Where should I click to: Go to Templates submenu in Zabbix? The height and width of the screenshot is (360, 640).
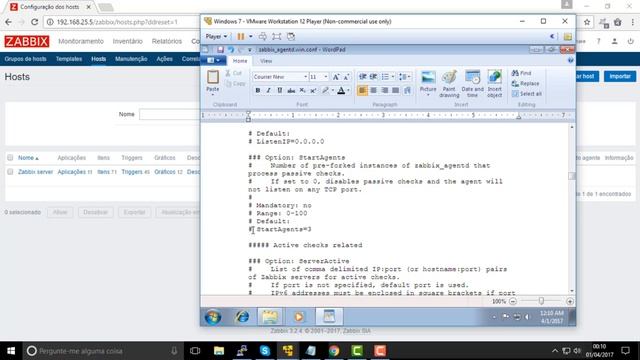(x=69, y=59)
